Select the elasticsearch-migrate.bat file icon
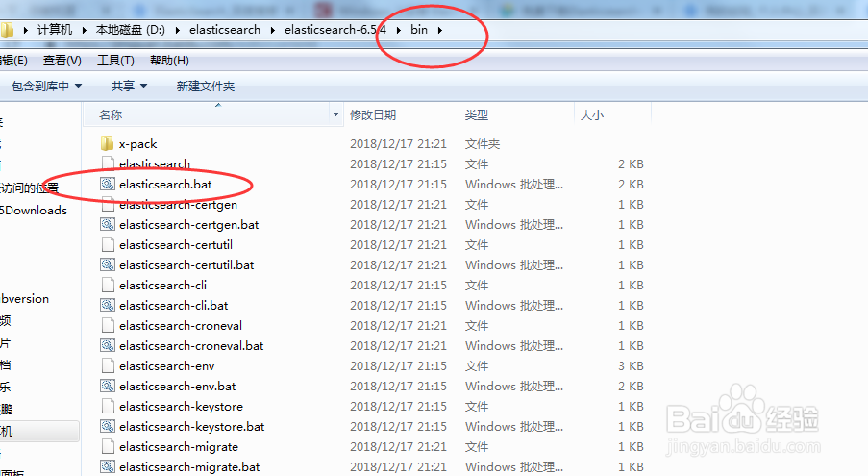 click(108, 467)
